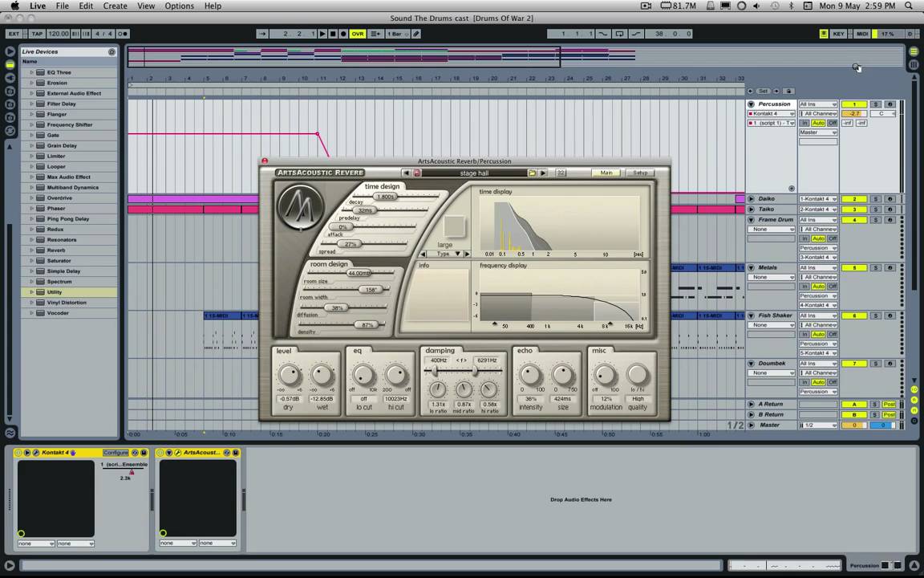Viewport: 924px width, 578px height.
Task: Click the echo intensity knob
Action: (530, 375)
